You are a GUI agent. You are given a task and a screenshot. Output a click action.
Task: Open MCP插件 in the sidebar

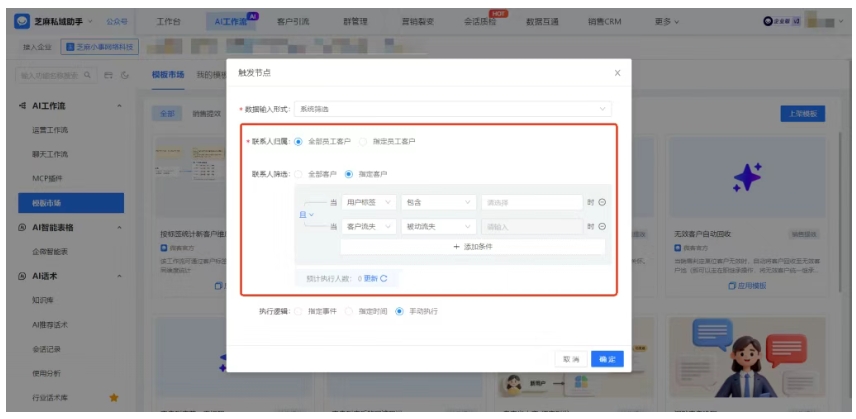[47, 178]
